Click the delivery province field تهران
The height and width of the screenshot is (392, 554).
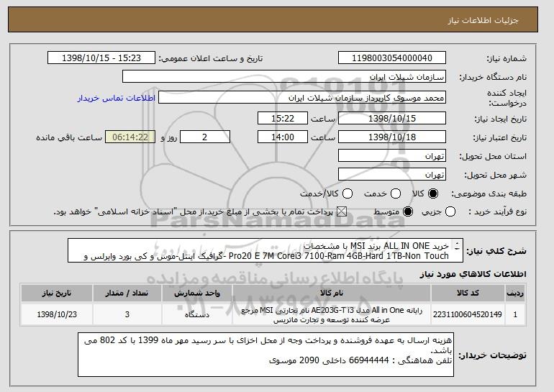[x=392, y=156]
